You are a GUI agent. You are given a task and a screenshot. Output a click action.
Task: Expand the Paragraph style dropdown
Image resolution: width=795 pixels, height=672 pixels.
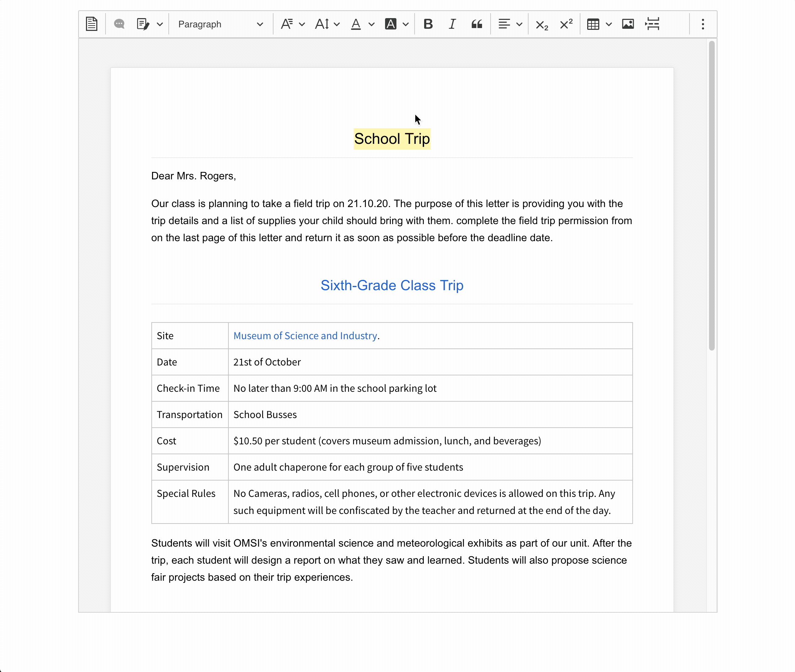pos(220,24)
